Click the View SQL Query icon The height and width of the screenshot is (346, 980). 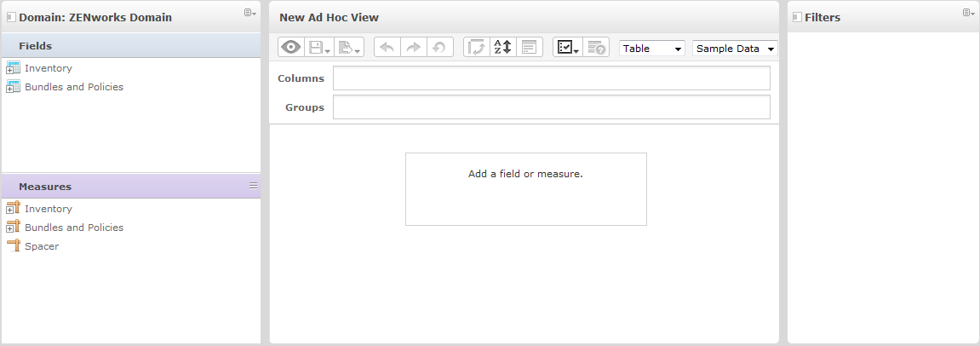coord(596,48)
